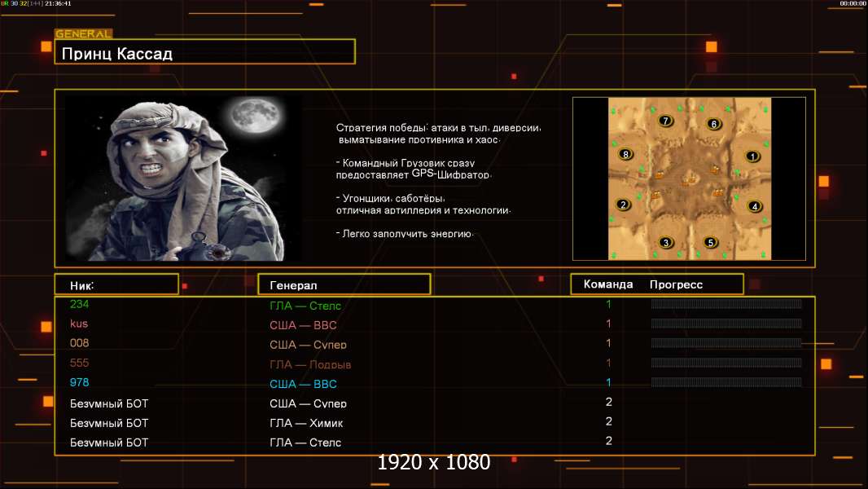The height and width of the screenshot is (489, 868).
Task: Select the 'Безумный БОТ' row with ГЛА — Химик
Action: (435, 423)
